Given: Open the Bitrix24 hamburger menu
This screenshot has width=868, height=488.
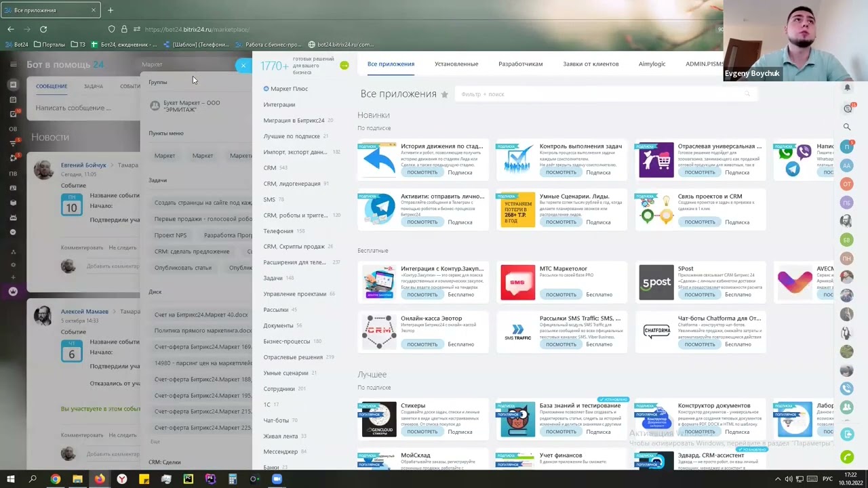Looking at the screenshot, I should 13,64.
